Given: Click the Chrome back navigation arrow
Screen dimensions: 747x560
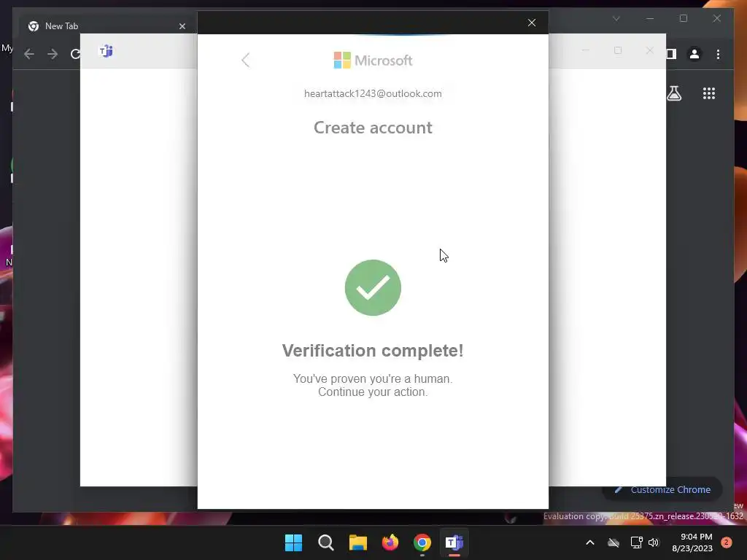Looking at the screenshot, I should (x=29, y=54).
